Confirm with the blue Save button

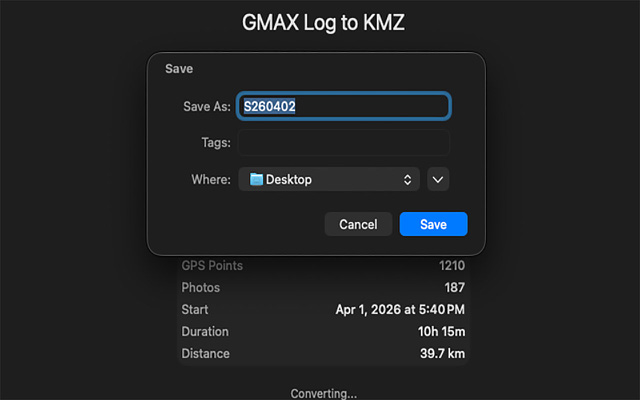tap(433, 224)
